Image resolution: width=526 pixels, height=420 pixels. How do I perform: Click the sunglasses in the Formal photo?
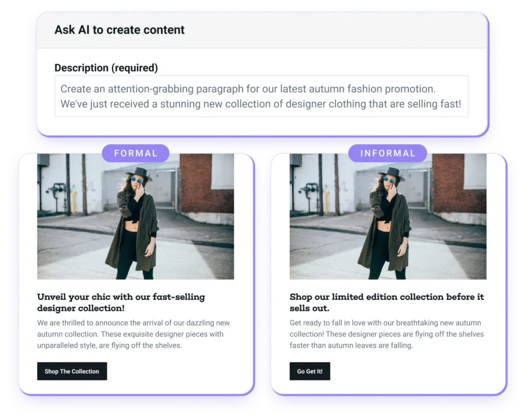(137, 180)
